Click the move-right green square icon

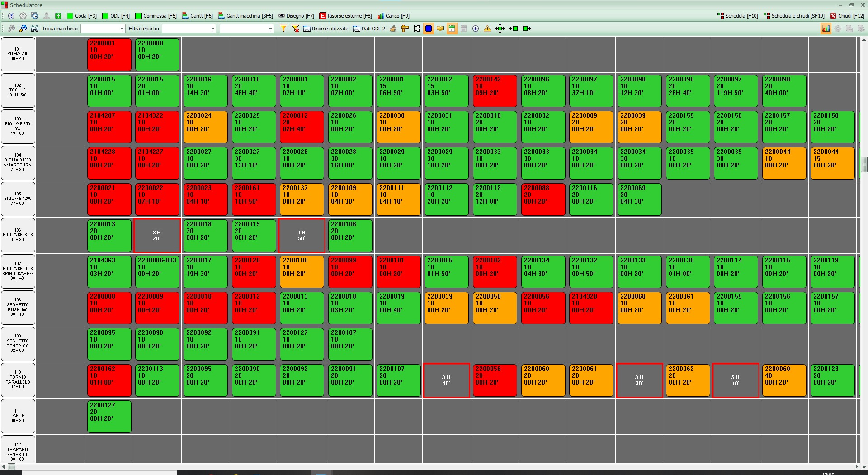(x=527, y=28)
